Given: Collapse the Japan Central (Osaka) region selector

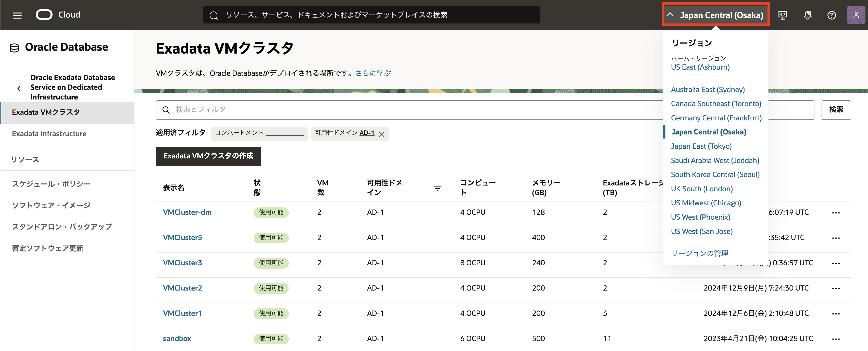Looking at the screenshot, I should (x=715, y=15).
